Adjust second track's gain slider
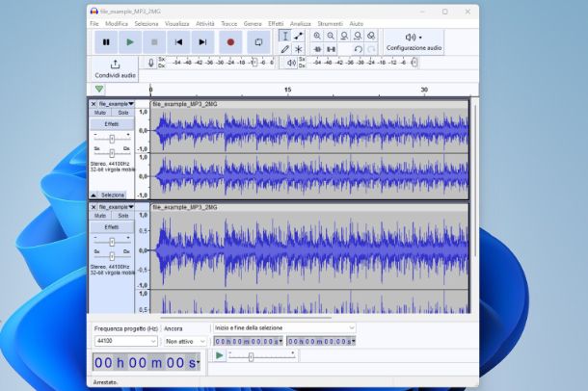The image size is (588, 391). (x=112, y=242)
